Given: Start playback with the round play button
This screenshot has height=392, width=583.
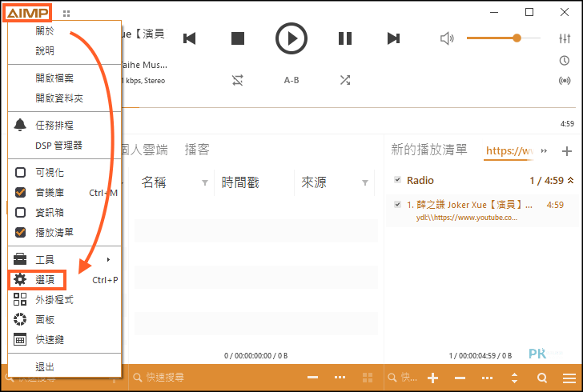Looking at the screenshot, I should (291, 38).
